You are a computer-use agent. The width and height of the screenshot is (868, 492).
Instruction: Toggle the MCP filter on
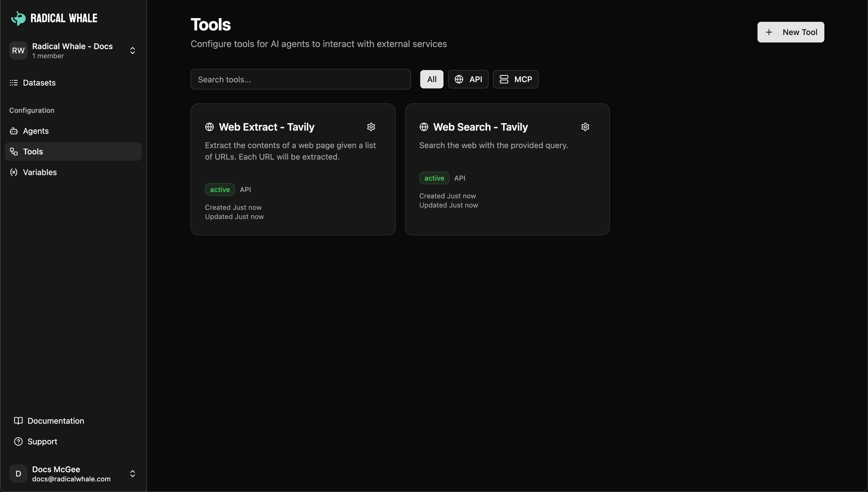point(515,79)
